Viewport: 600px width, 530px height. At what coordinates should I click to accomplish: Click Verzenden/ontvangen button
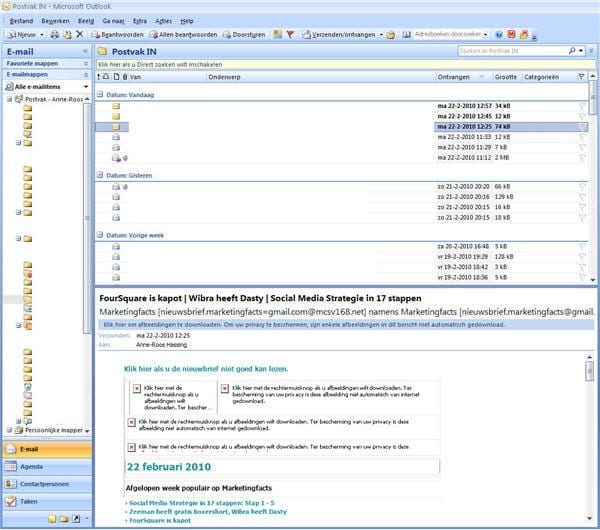tap(339, 34)
